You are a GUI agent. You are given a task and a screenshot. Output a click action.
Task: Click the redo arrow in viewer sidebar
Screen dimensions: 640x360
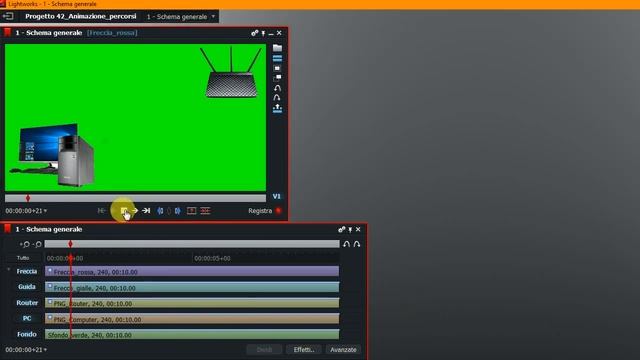coord(277,98)
